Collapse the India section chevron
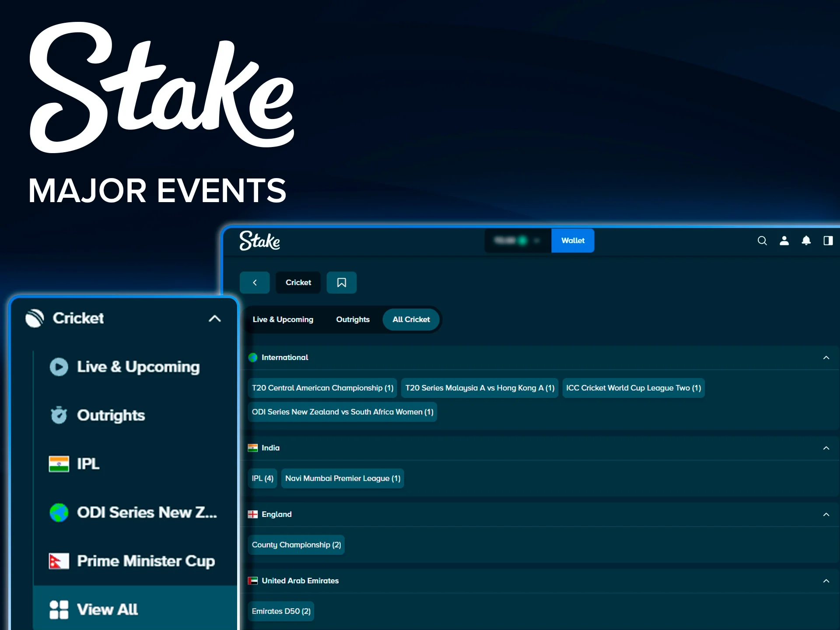This screenshot has height=630, width=840. pyautogui.click(x=826, y=448)
